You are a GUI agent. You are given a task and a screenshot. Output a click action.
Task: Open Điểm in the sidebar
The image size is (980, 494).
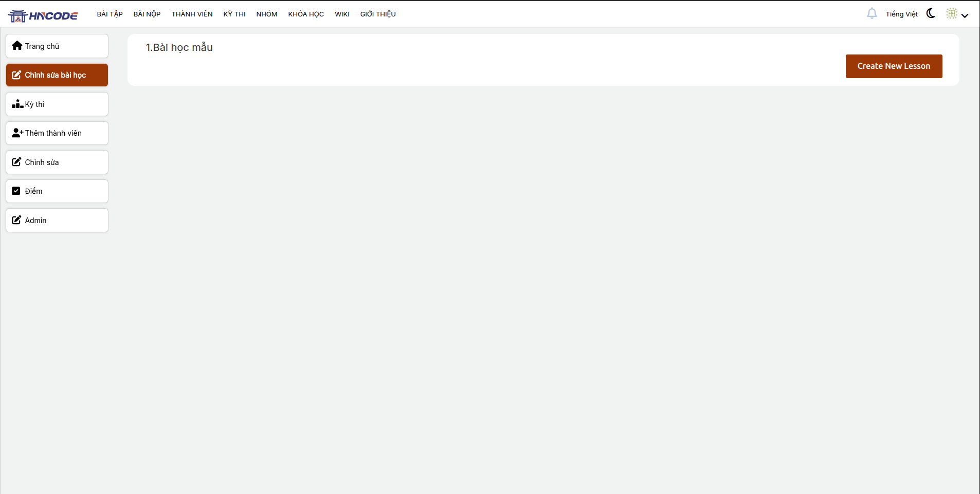click(x=57, y=191)
